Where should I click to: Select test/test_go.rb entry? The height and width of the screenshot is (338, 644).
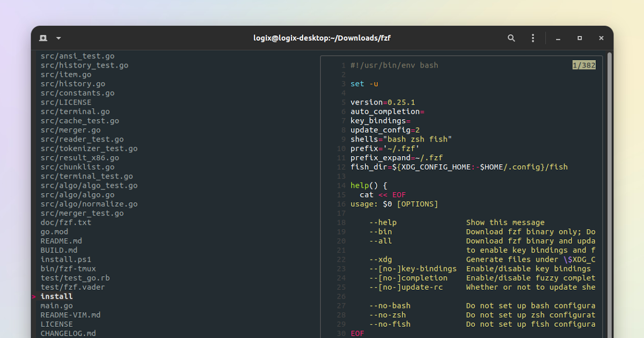pyautogui.click(x=75, y=278)
